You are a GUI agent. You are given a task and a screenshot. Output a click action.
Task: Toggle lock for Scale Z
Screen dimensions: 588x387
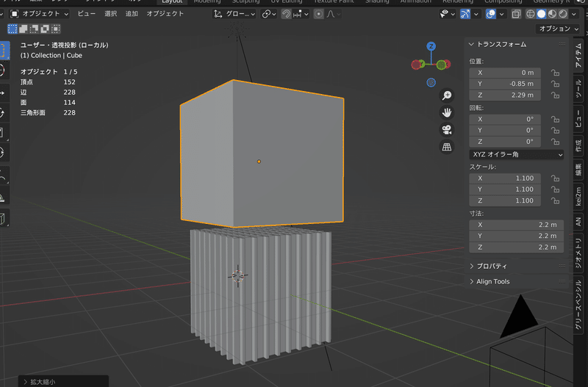[555, 200]
